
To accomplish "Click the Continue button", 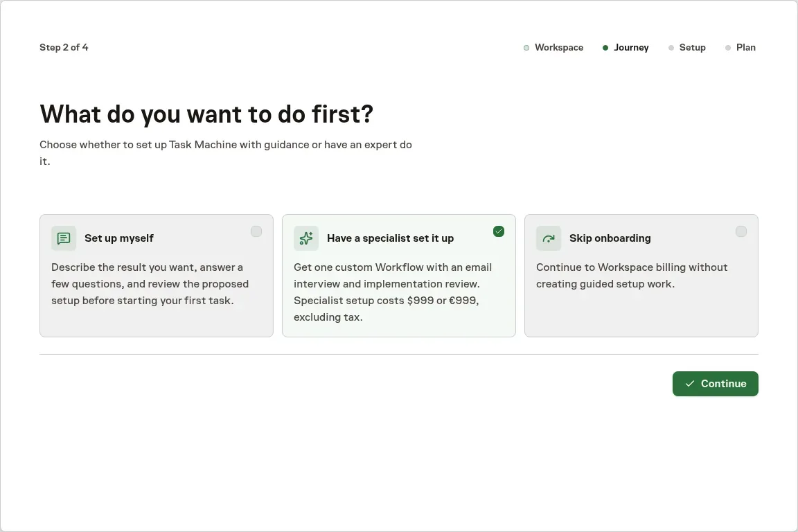I will (715, 384).
